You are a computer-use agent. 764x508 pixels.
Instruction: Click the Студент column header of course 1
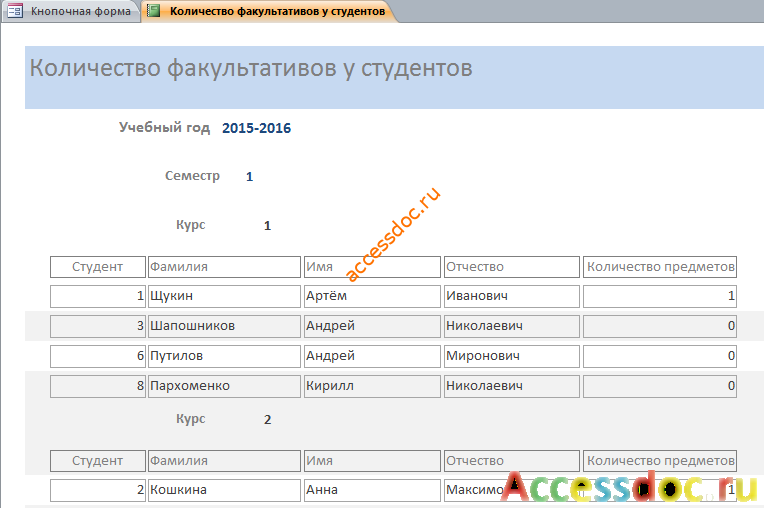[x=98, y=267]
